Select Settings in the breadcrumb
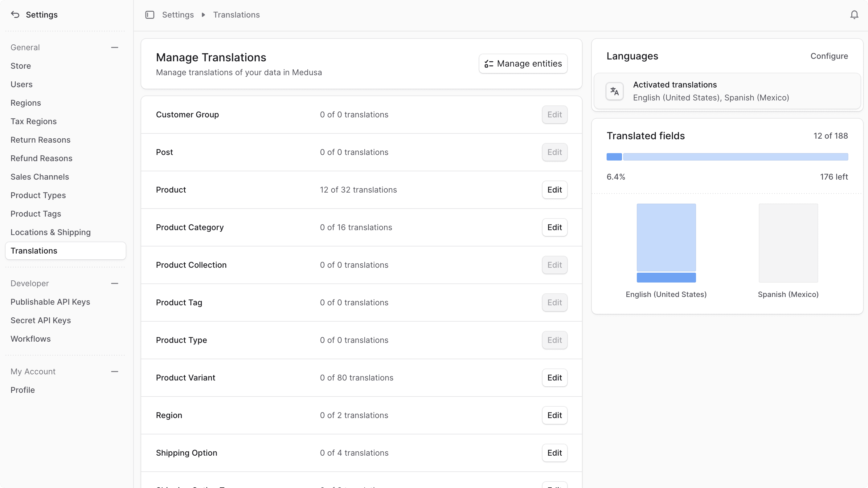 pos(178,14)
